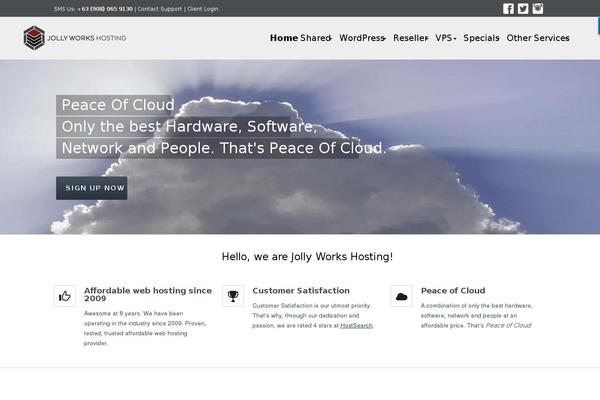Expand the WordPress dropdown menu
The image size is (600, 400).
coord(362,38)
